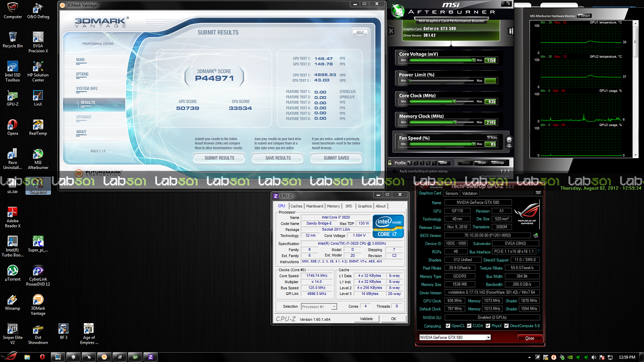Viewport: 644px width, 362px height.
Task: Select OPTIONS in 3DMark Vantage sidebar
Action: (94, 74)
